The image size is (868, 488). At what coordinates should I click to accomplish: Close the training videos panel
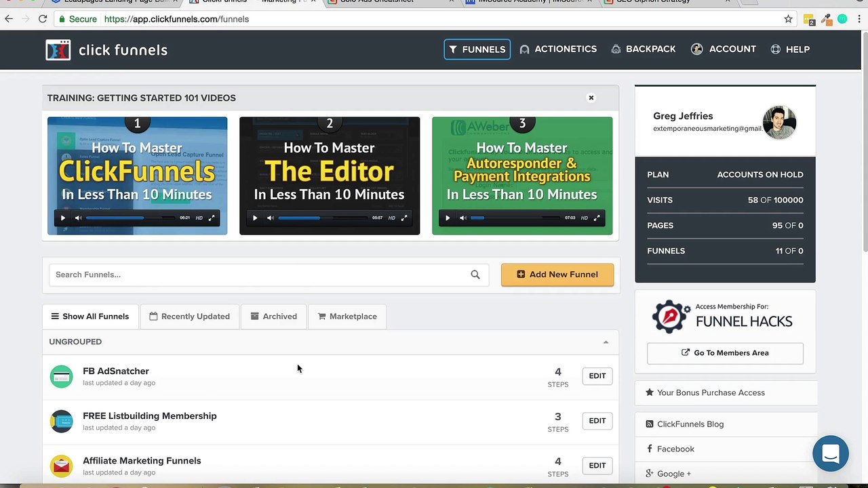pos(591,98)
